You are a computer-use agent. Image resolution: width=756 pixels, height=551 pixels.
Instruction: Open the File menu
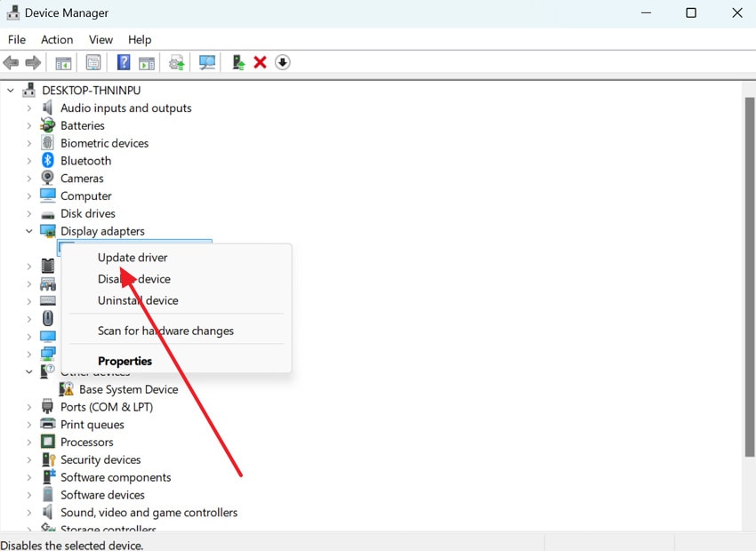pyautogui.click(x=17, y=39)
